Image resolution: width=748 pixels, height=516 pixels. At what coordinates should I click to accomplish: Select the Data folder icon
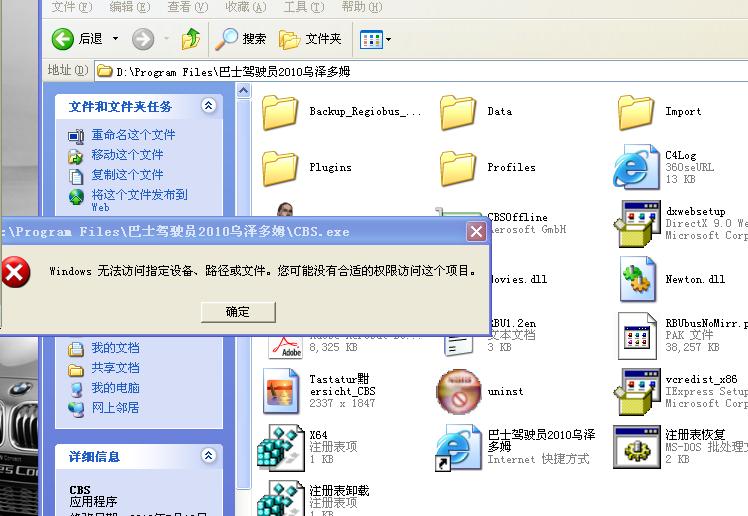(x=459, y=112)
